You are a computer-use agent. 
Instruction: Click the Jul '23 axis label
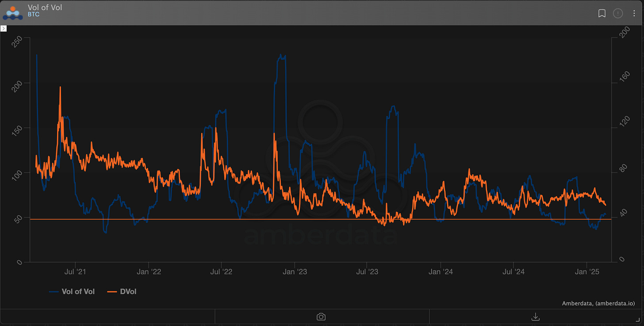tap(367, 272)
